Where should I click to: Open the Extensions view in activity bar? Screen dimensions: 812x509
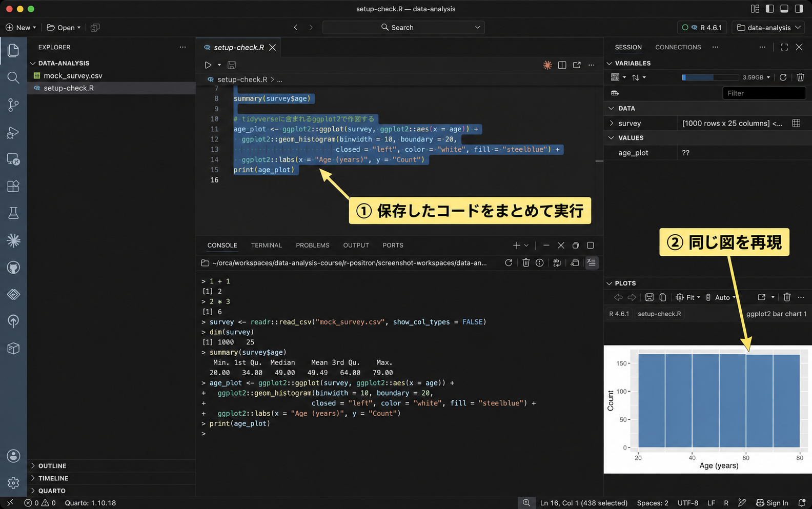13,186
